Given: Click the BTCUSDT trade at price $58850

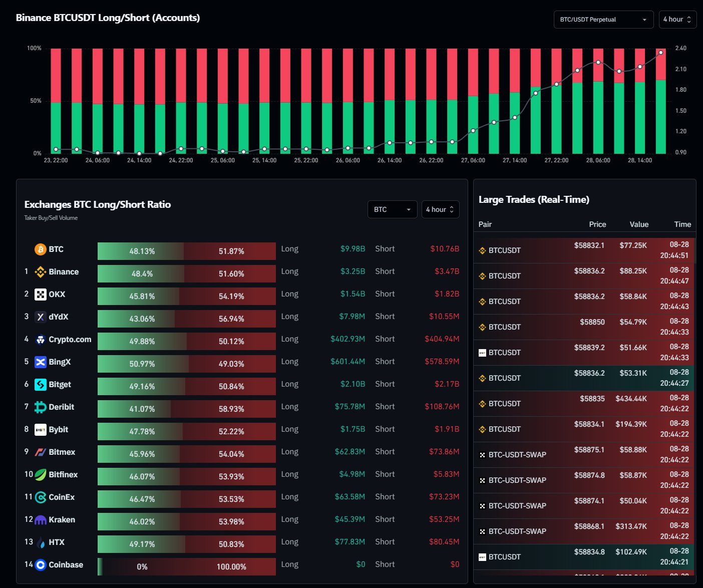Looking at the screenshot, I should (x=584, y=327).
